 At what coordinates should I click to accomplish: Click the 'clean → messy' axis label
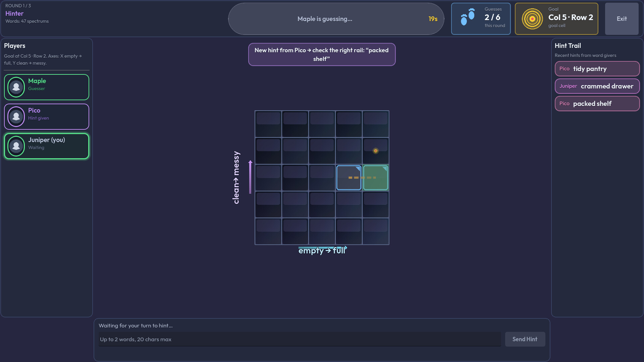point(236,178)
